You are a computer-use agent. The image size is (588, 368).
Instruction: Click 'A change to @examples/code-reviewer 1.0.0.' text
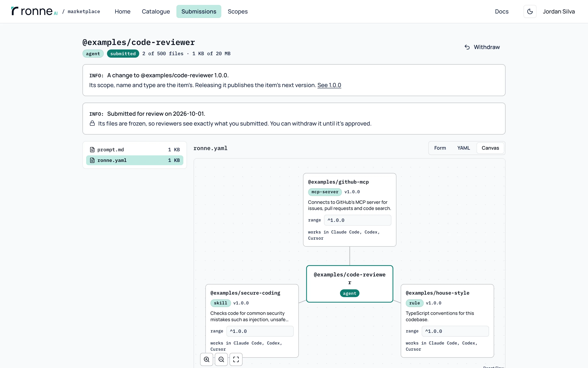(168, 75)
